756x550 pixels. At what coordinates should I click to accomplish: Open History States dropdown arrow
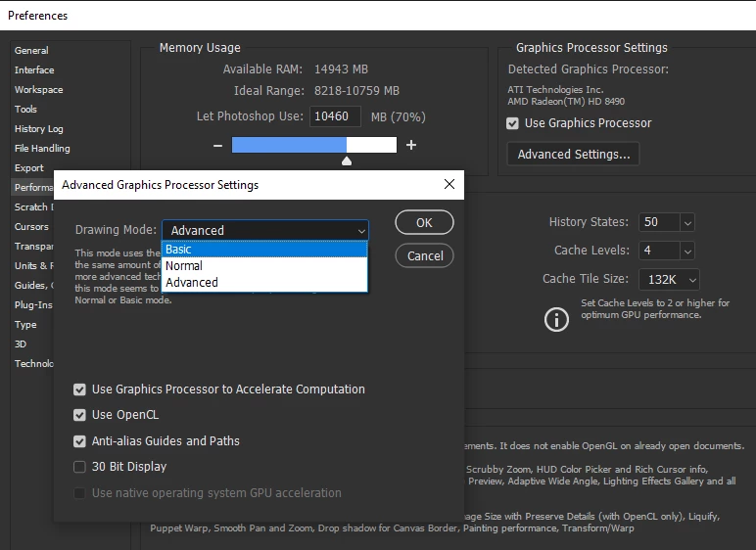tap(687, 223)
